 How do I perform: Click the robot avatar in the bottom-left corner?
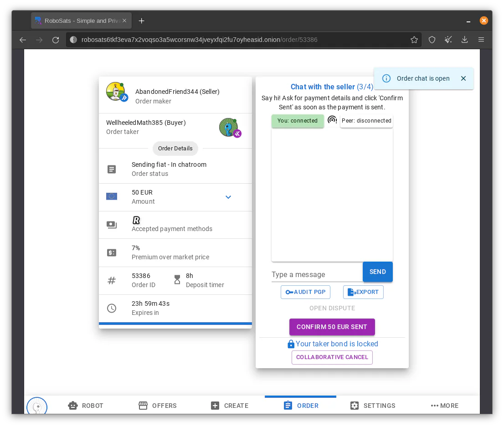pos(37,406)
